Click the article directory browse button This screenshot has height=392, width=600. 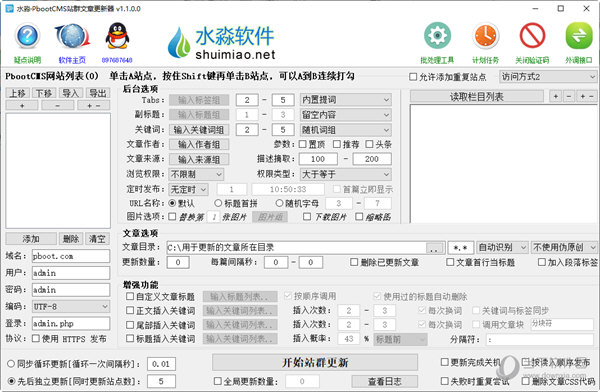click(434, 248)
